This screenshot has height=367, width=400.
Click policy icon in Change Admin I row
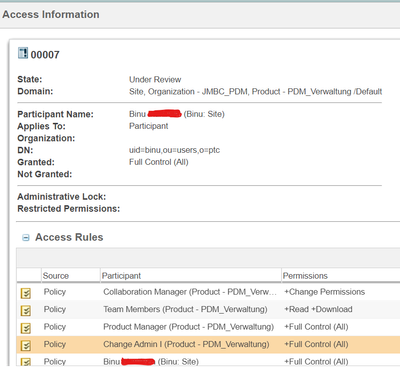coord(26,345)
